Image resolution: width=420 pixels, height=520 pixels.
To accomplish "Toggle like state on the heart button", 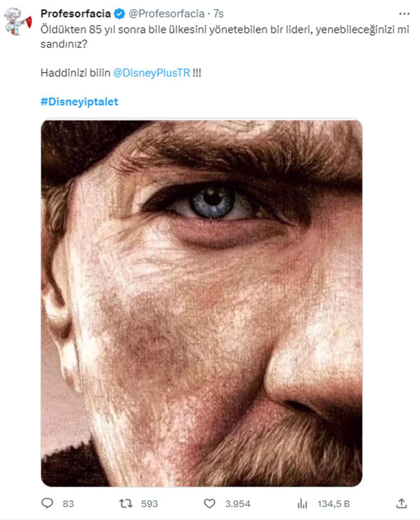I will click(210, 503).
